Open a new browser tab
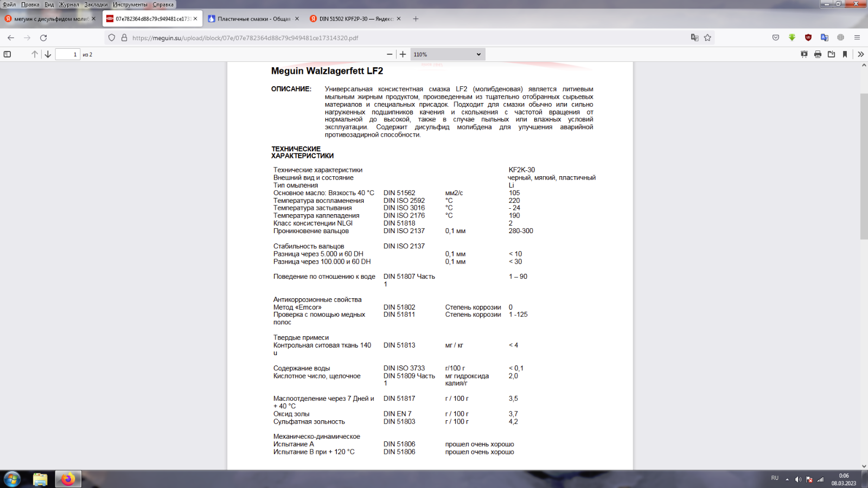Image resolution: width=868 pixels, height=488 pixels. point(416,19)
